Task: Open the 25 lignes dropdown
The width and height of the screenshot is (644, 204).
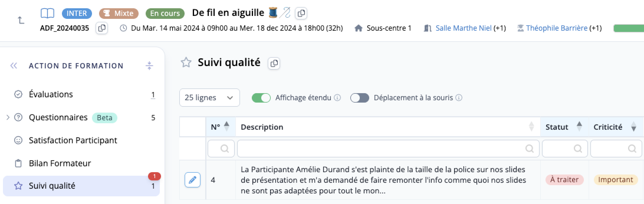Action: [x=209, y=98]
